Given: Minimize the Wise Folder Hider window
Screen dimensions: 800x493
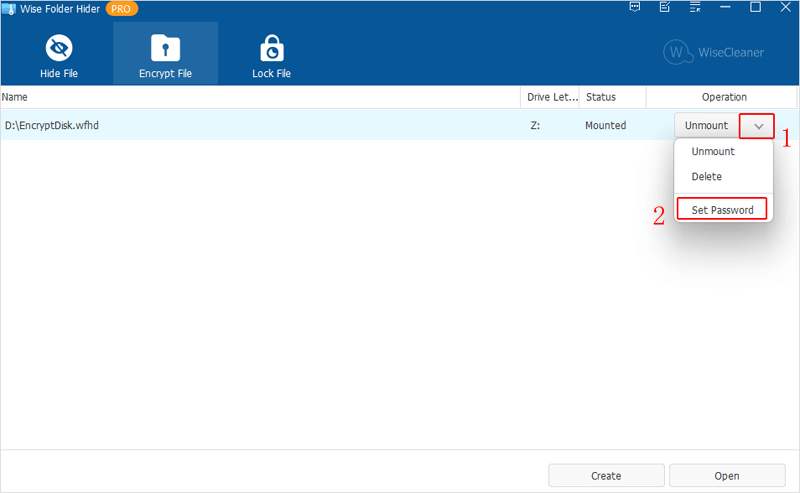Looking at the screenshot, I should click(725, 7).
